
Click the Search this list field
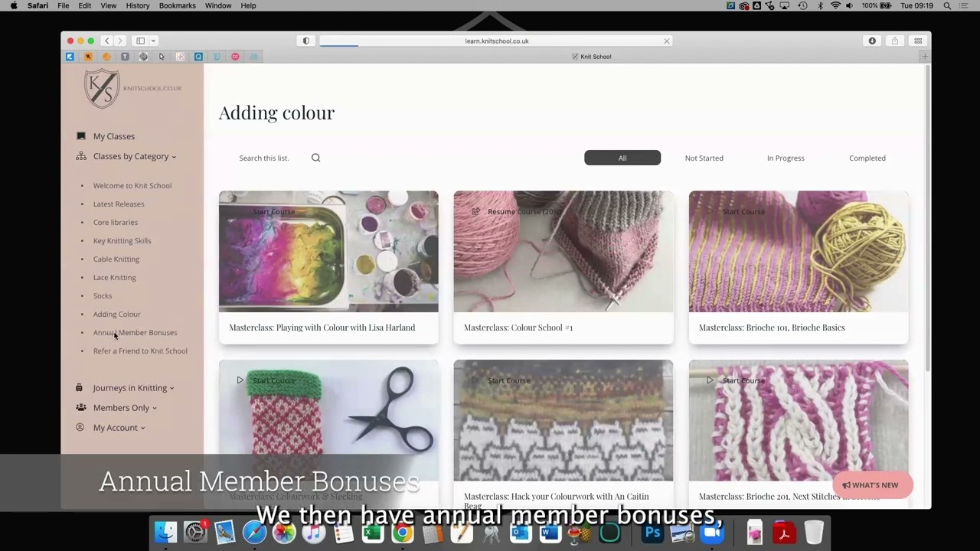tap(272, 158)
